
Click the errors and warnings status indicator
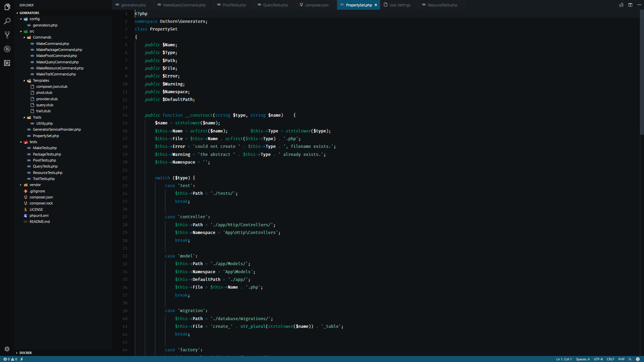[10, 359]
